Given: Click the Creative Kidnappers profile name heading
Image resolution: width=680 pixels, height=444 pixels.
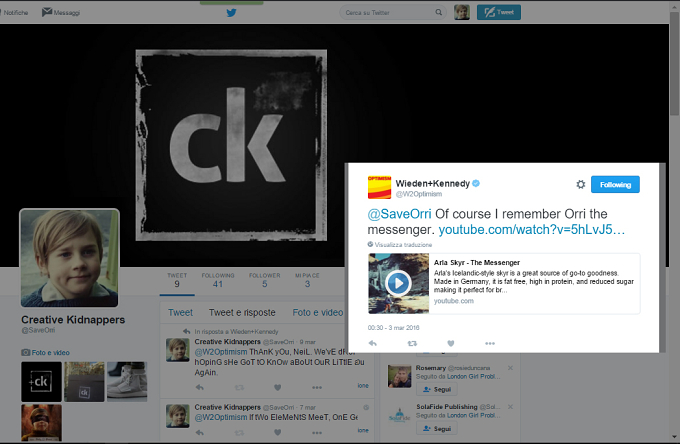Looking at the screenshot, I should [73, 320].
